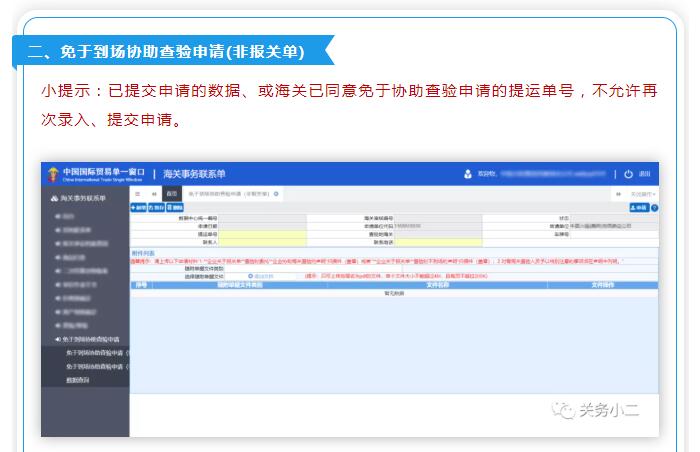
Task: Click the user avatar icon in header
Action: [467, 173]
